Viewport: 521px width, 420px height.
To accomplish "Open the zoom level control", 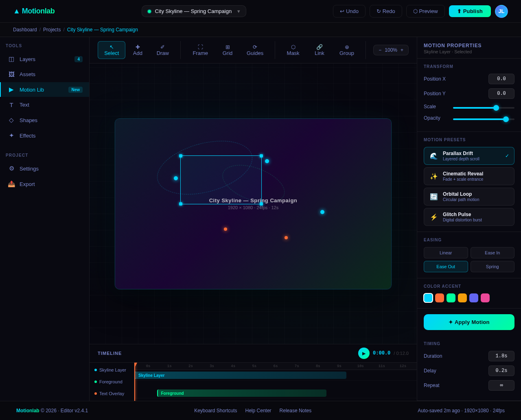I will [390, 50].
